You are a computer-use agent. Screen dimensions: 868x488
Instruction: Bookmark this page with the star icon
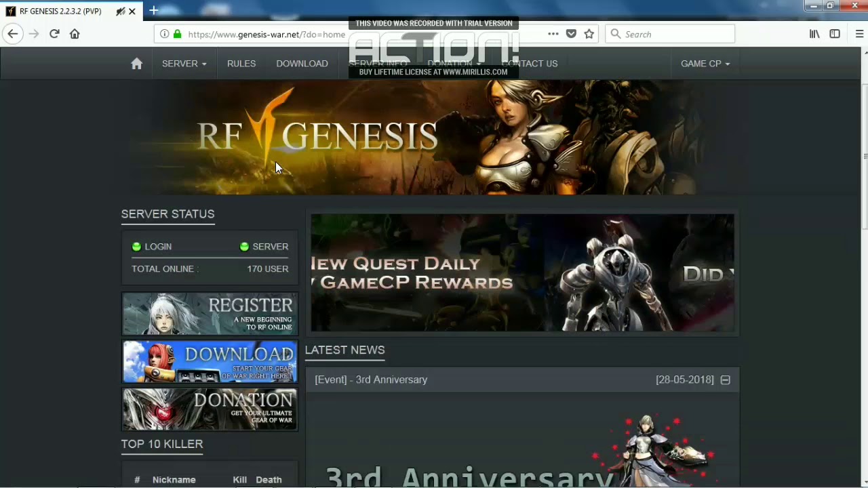coord(589,34)
